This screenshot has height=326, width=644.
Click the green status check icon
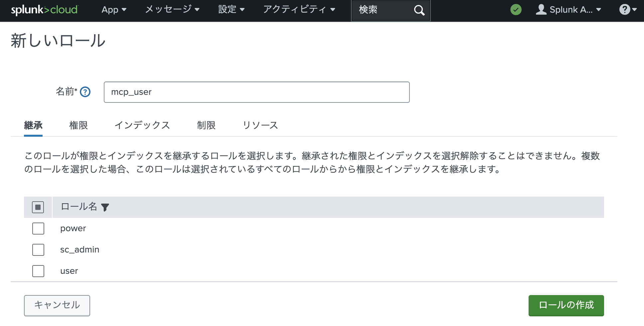tap(516, 10)
